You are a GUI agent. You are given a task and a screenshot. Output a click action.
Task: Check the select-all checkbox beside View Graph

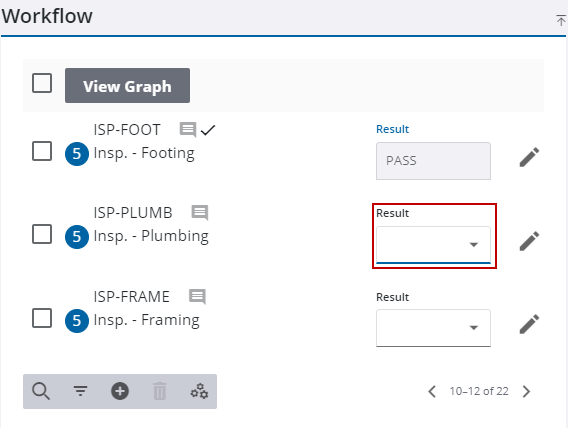pyautogui.click(x=42, y=83)
